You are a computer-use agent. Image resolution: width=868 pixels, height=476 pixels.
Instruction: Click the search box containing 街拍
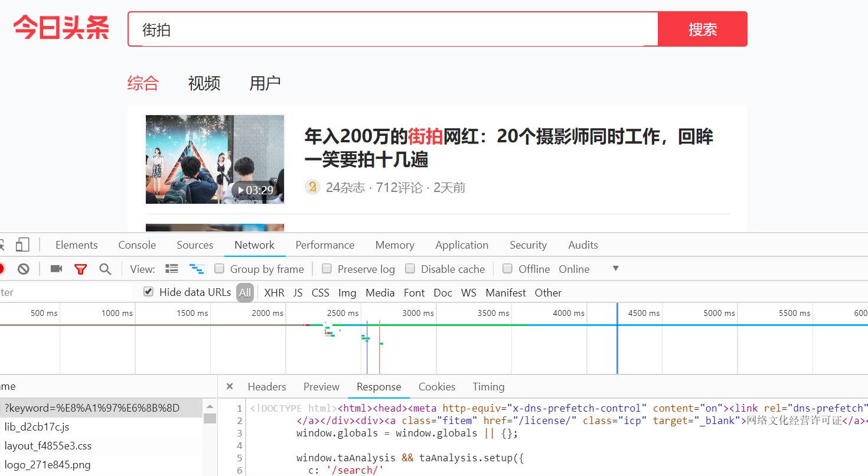pyautogui.click(x=393, y=29)
